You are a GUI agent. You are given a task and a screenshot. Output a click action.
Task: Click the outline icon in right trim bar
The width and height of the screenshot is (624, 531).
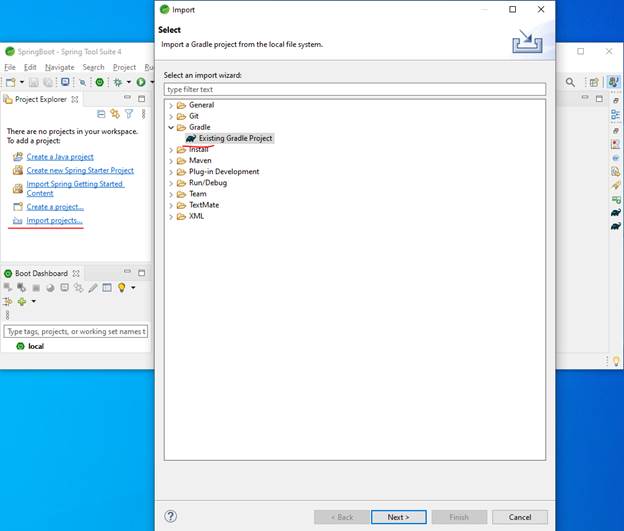point(615,115)
